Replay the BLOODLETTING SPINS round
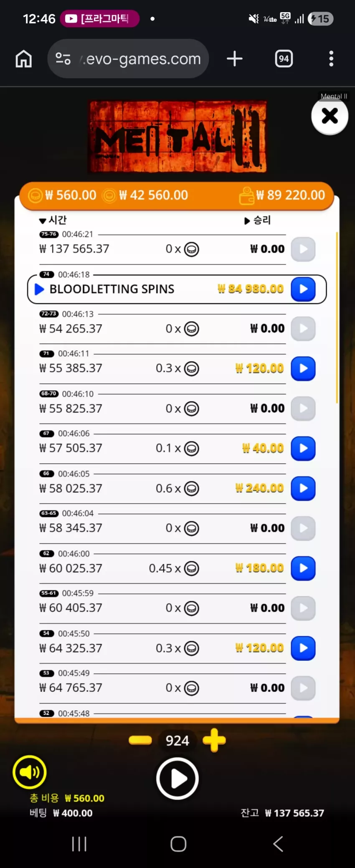355x868 pixels. tap(303, 289)
